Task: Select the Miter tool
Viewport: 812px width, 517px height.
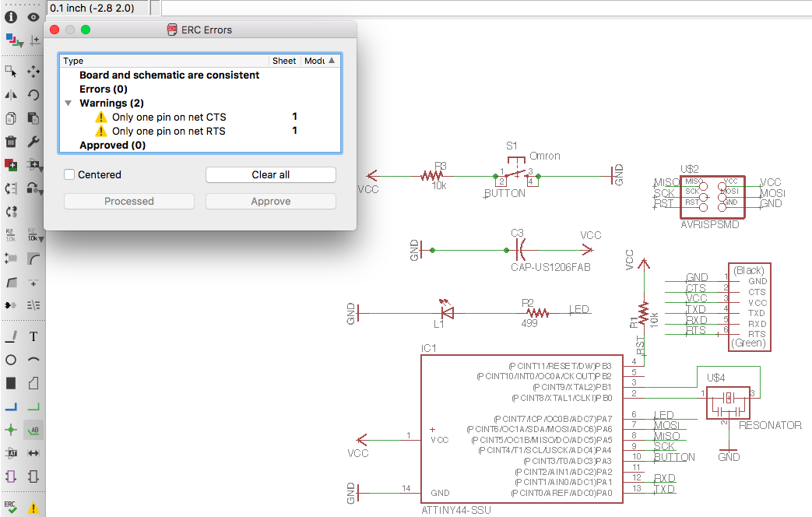Action: point(33,258)
